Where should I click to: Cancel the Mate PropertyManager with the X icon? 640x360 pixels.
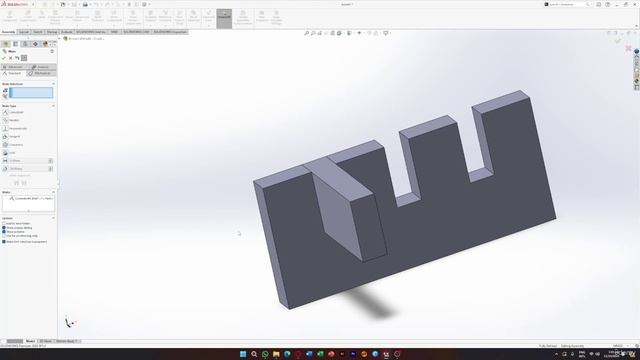(11, 58)
